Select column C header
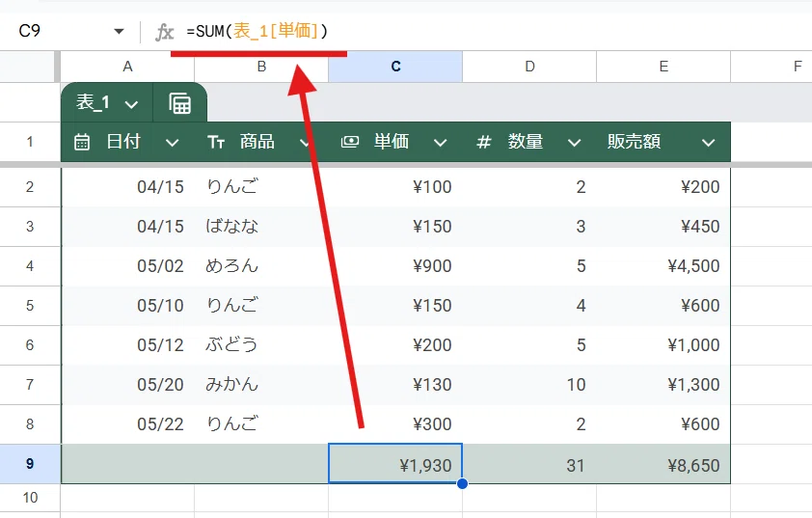The image size is (812, 518). click(395, 67)
